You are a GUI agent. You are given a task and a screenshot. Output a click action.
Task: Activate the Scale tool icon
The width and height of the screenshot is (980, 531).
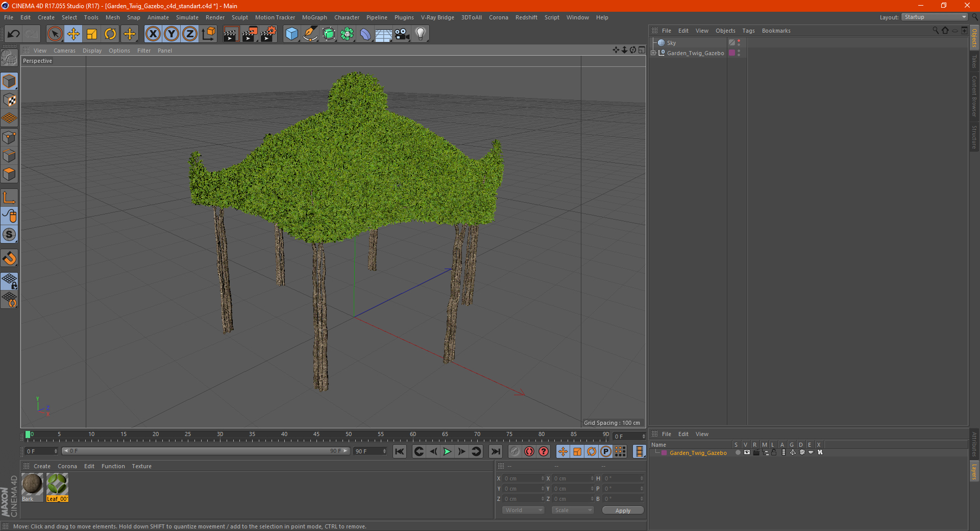pos(92,34)
